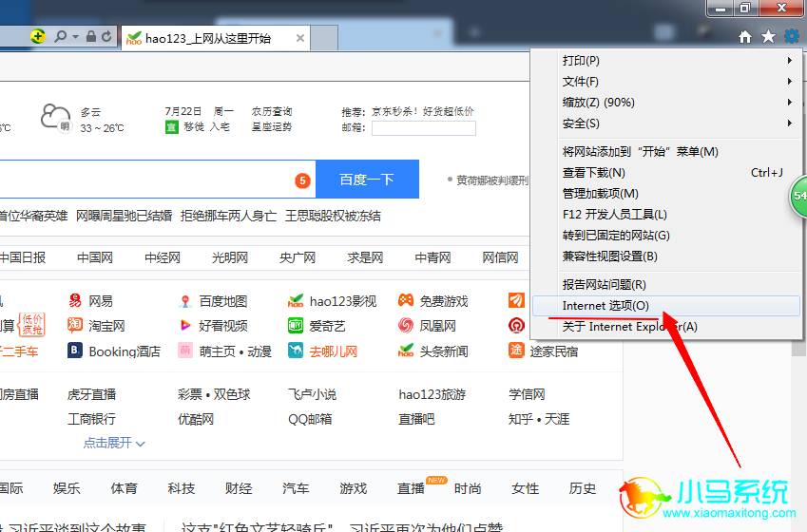Open the Favorites star icon

click(768, 36)
